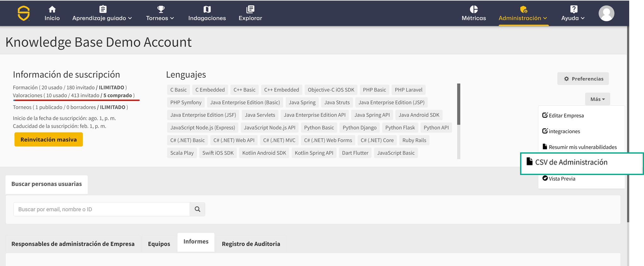Switch to the Equipos tab
Viewport: 644px width, 266px height.
pyautogui.click(x=159, y=244)
